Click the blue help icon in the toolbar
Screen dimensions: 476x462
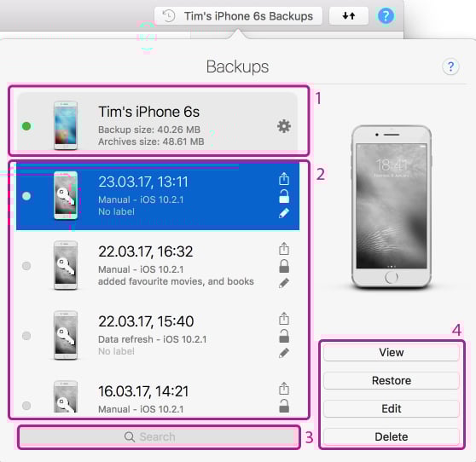[386, 15]
